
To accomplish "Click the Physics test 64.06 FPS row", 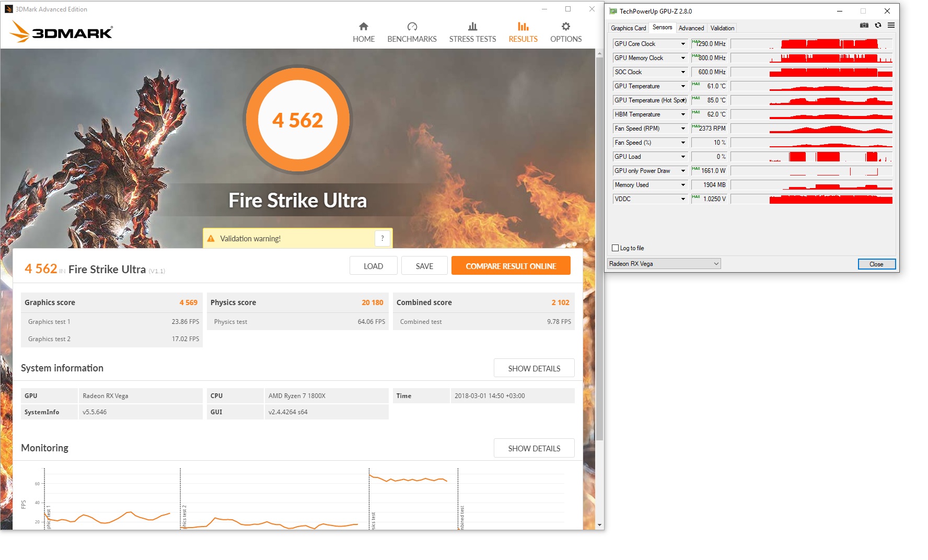I will pyautogui.click(x=298, y=322).
